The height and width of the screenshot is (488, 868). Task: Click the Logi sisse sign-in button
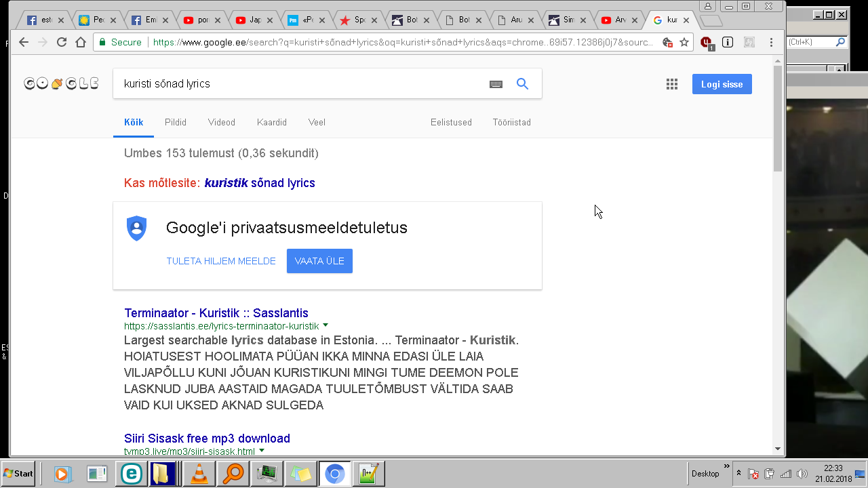coord(722,84)
